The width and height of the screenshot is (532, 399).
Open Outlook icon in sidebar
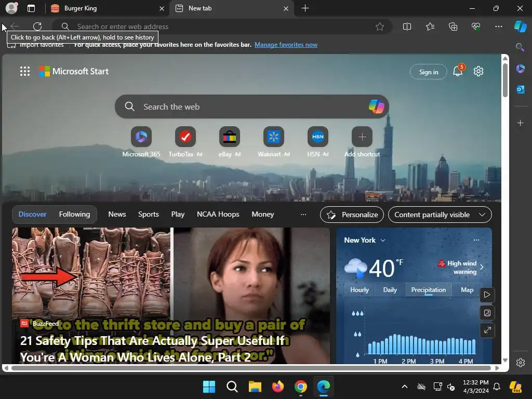(x=520, y=89)
